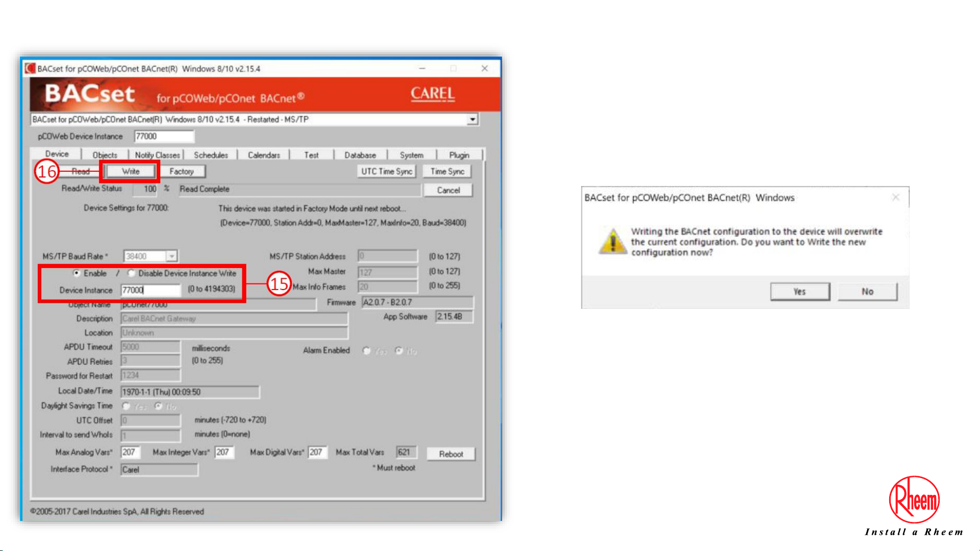Click the UTC Time Sync button

pos(387,171)
